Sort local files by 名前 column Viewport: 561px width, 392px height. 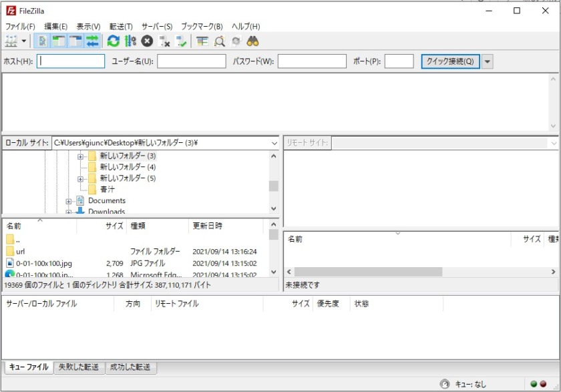(x=39, y=226)
